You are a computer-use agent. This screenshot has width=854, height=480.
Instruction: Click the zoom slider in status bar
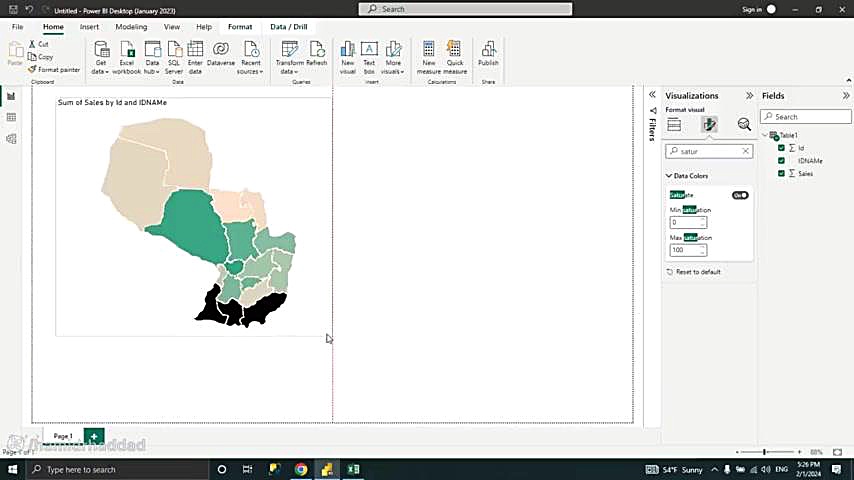click(x=765, y=453)
